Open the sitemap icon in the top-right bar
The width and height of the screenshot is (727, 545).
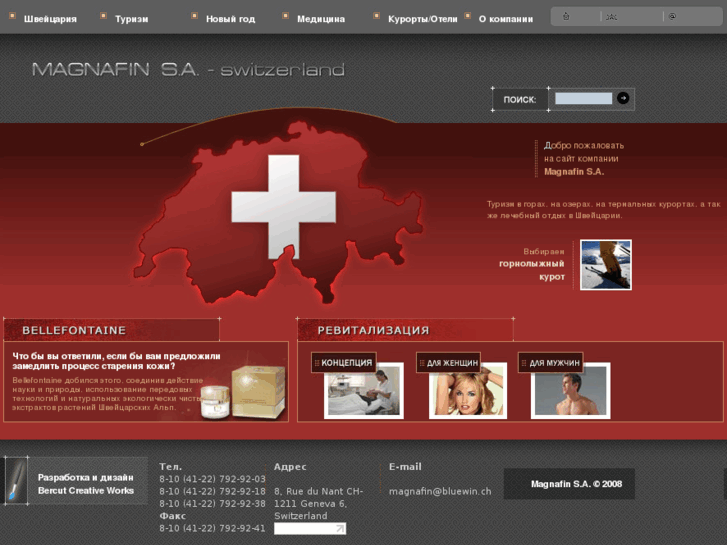pyautogui.click(x=612, y=17)
